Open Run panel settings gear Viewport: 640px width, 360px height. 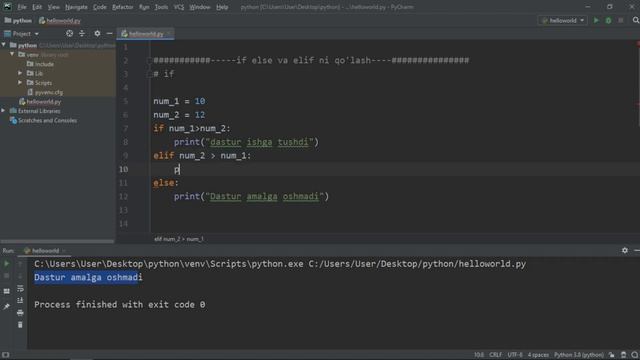[625, 250]
